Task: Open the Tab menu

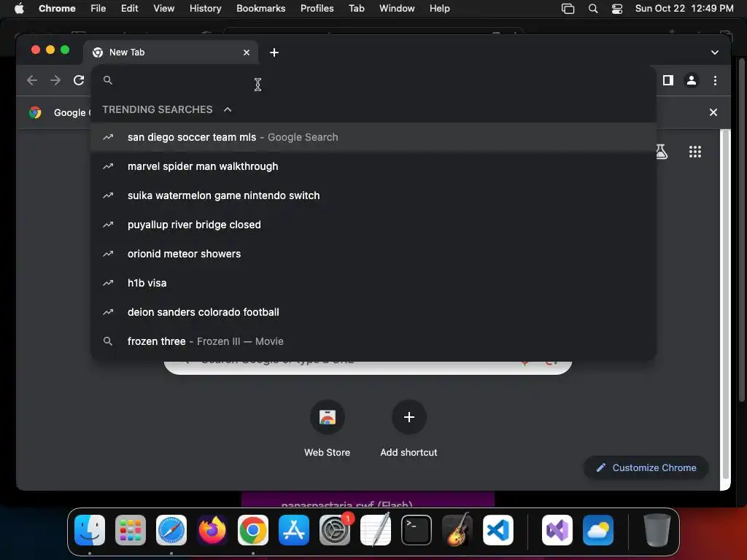Action: pyautogui.click(x=356, y=8)
